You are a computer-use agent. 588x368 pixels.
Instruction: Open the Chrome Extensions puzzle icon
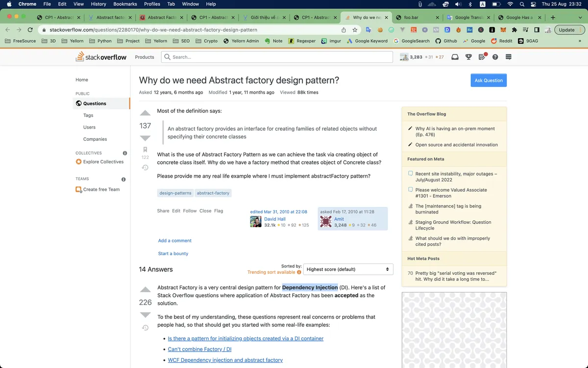[514, 30]
